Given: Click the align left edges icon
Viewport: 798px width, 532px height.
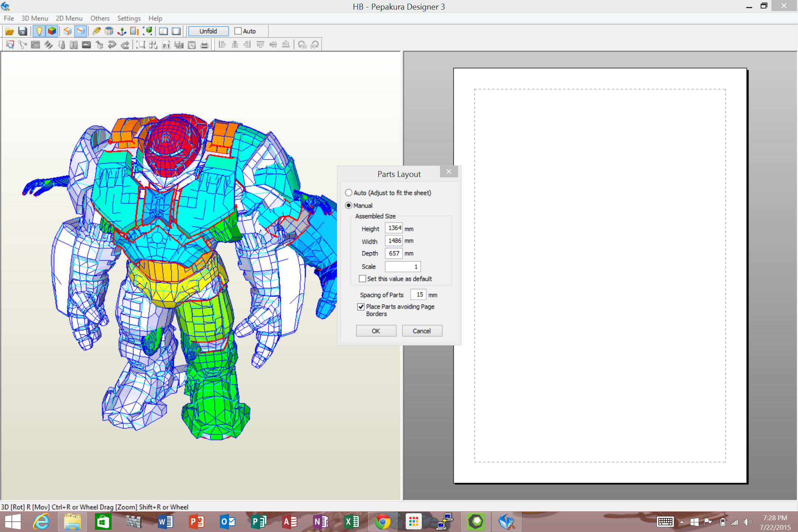Looking at the screenshot, I should point(222,45).
